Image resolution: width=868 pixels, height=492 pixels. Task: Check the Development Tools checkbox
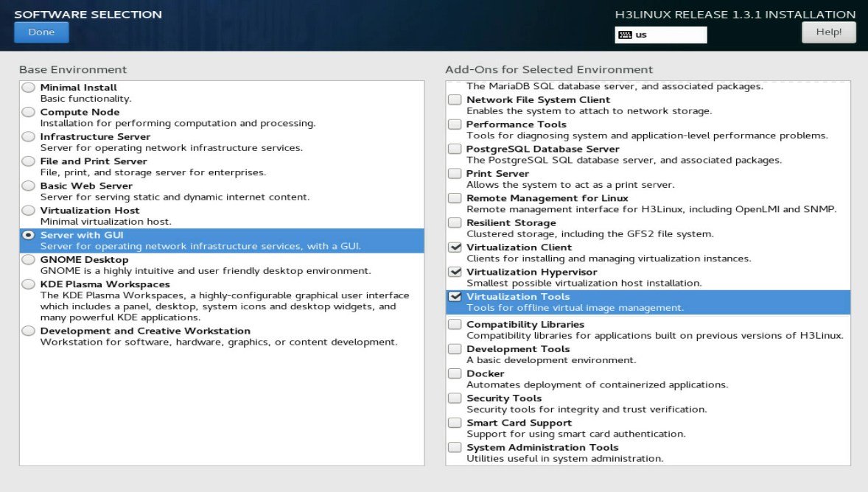[x=455, y=349]
